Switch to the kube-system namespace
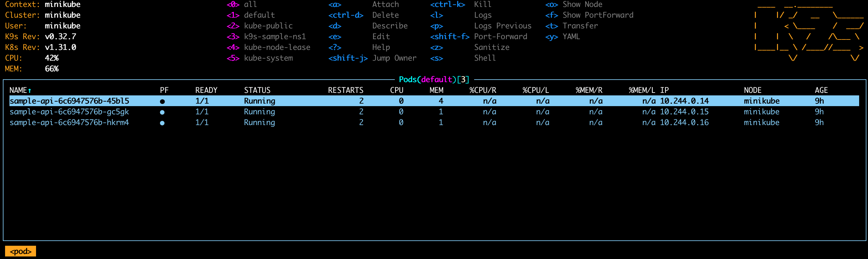This screenshot has height=259, width=868. 260,58
